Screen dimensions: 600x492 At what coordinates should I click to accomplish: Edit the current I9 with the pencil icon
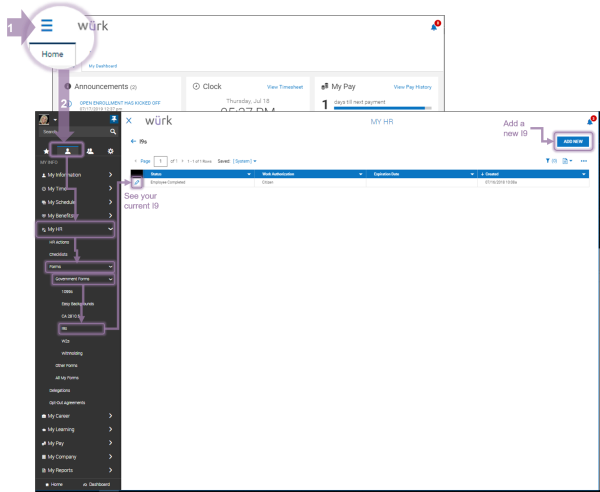pos(137,182)
